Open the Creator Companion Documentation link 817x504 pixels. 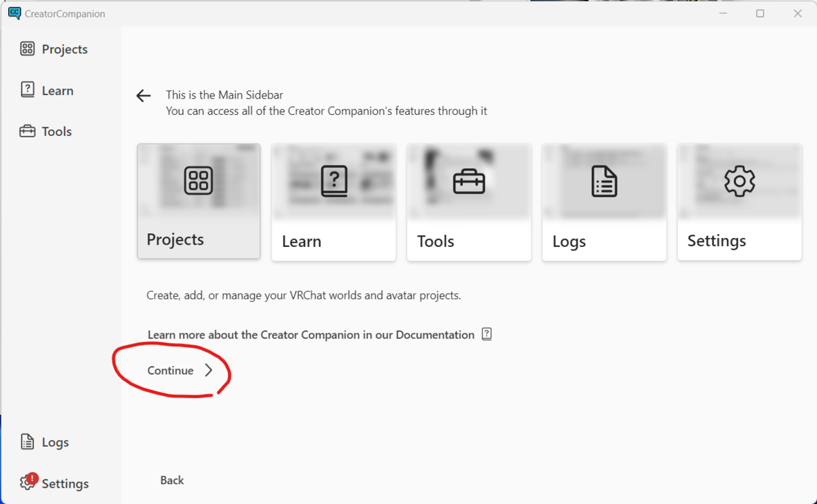coord(311,335)
